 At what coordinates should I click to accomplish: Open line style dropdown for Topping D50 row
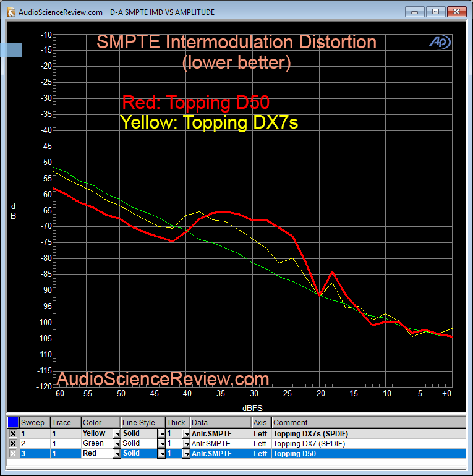coord(161,454)
